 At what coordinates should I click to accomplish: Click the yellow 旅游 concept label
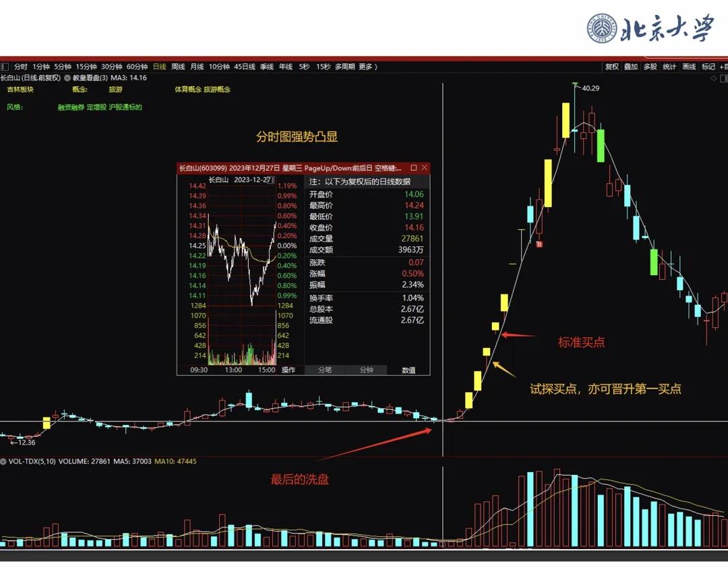116,90
